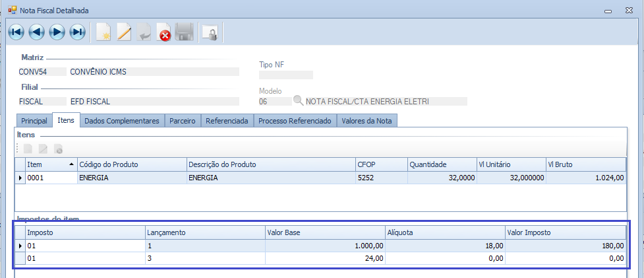Click the new item icon in Itens toolbar
The width and height of the screenshot is (644, 278).
(28, 149)
